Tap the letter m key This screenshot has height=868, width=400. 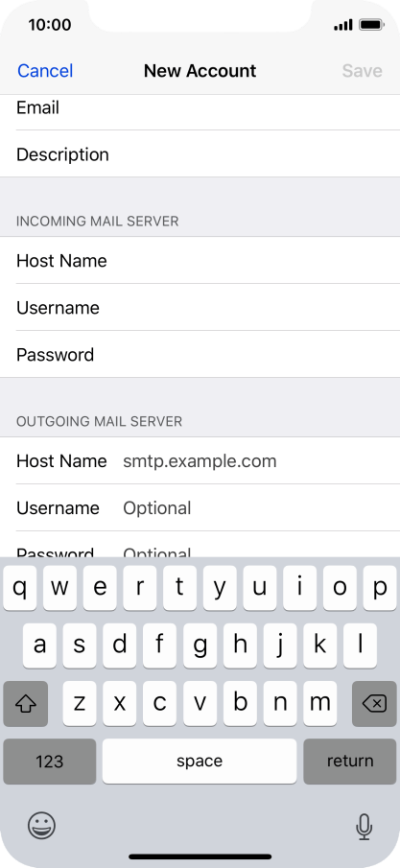coord(319,704)
